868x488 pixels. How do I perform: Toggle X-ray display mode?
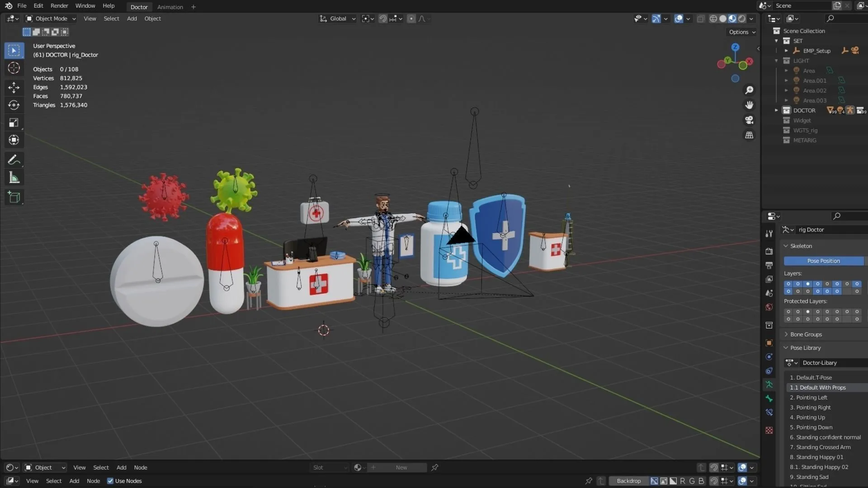coord(700,19)
